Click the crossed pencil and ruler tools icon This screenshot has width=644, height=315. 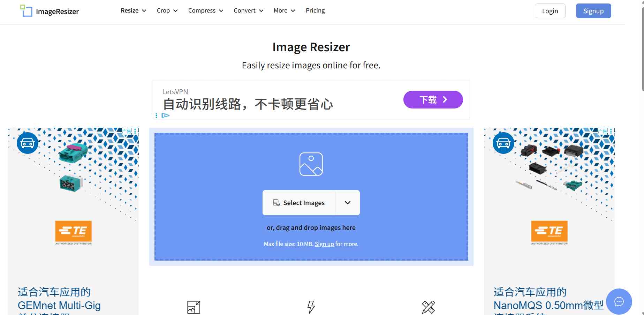point(428,307)
